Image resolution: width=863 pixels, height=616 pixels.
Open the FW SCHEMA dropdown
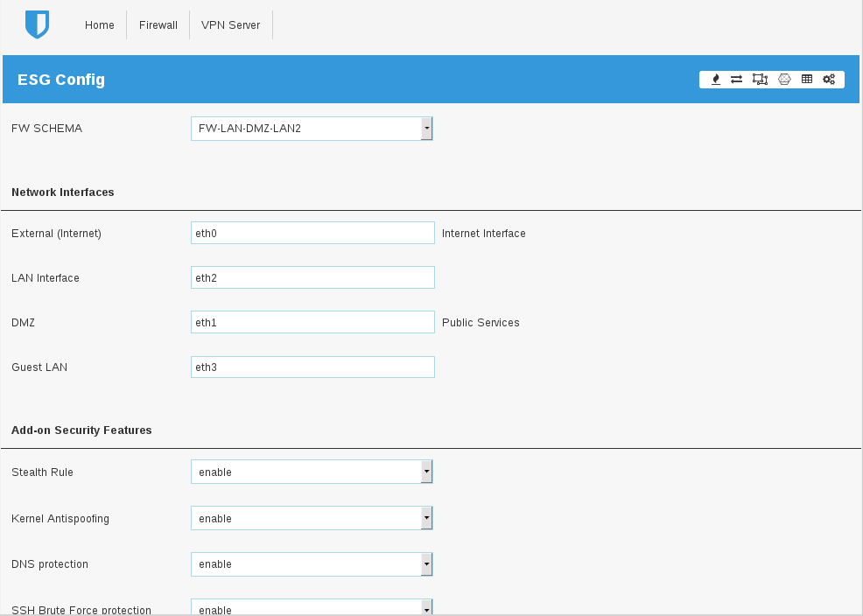coord(312,129)
